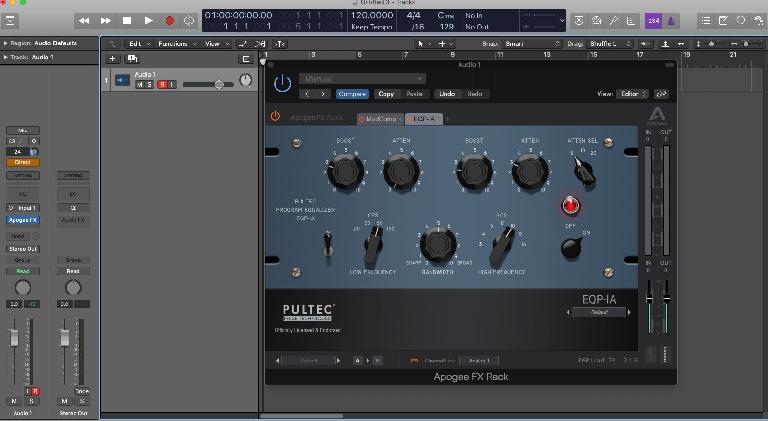This screenshot has width=768, height=421.
Task: Toggle the purple 234 count-in button
Action: click(653, 21)
